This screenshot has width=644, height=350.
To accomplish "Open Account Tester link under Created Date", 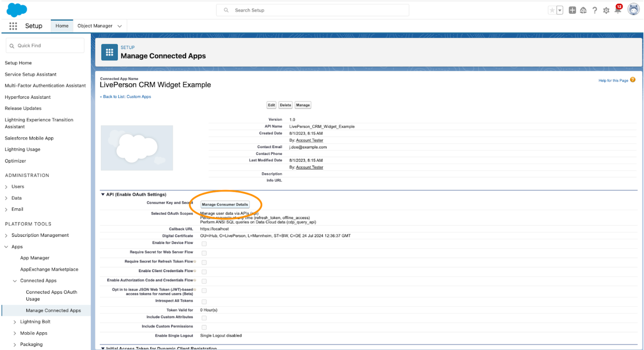I will [x=310, y=140].
